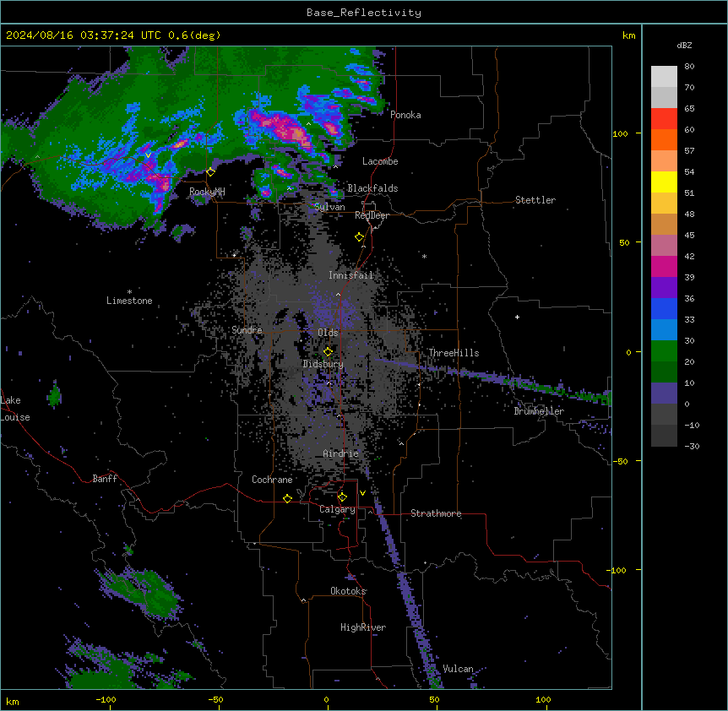This screenshot has width=728, height=711.
Task: Click the yellow diamond marker below RedDeer
Action: [360, 237]
